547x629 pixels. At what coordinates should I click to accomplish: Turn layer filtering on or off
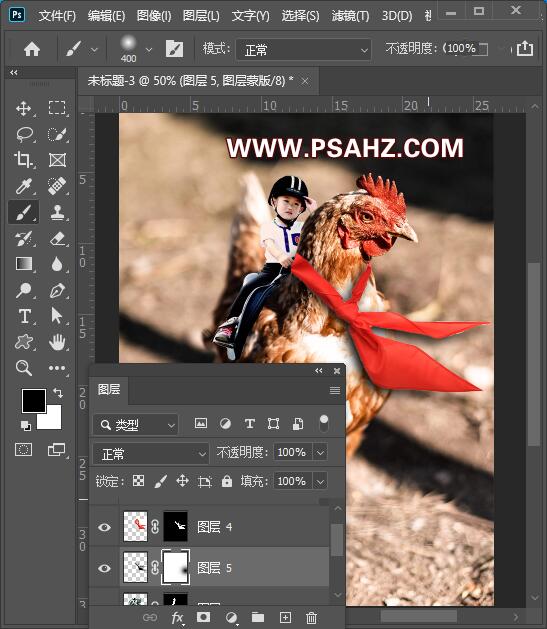point(324,424)
